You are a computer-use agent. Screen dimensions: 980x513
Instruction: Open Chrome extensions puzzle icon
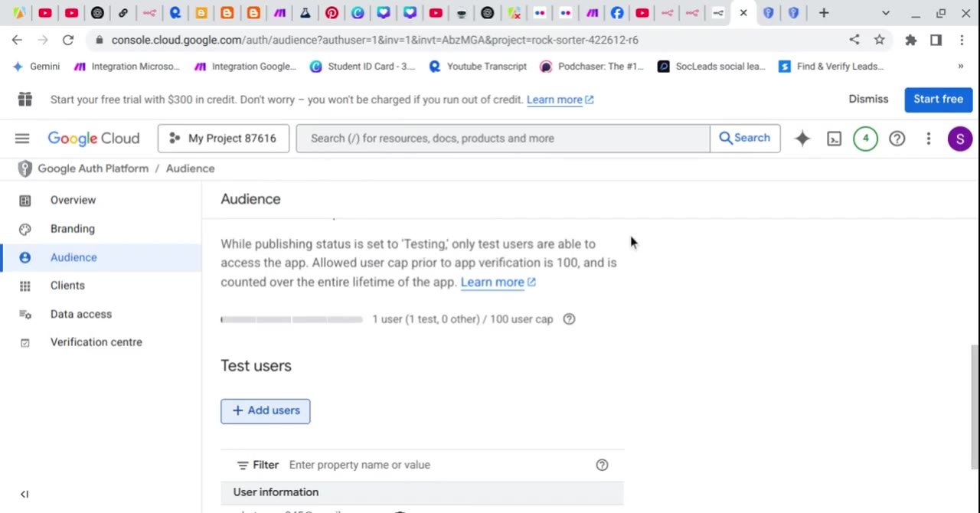coord(910,40)
